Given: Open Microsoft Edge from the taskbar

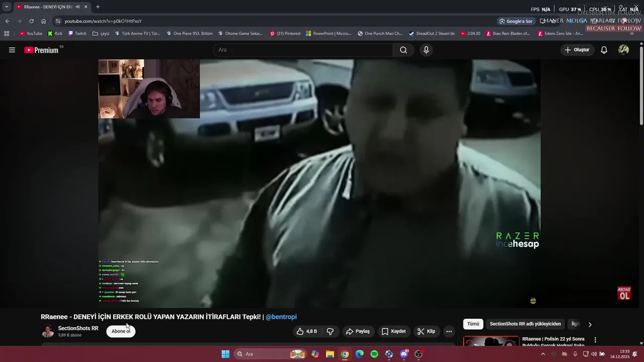Looking at the screenshot, I should [359, 354].
